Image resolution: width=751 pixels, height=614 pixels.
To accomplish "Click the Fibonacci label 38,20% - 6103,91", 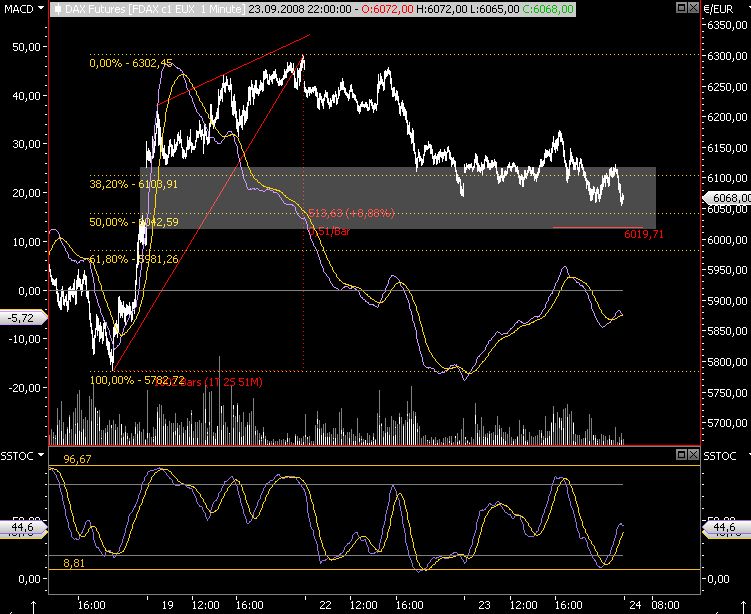I will [x=134, y=184].
